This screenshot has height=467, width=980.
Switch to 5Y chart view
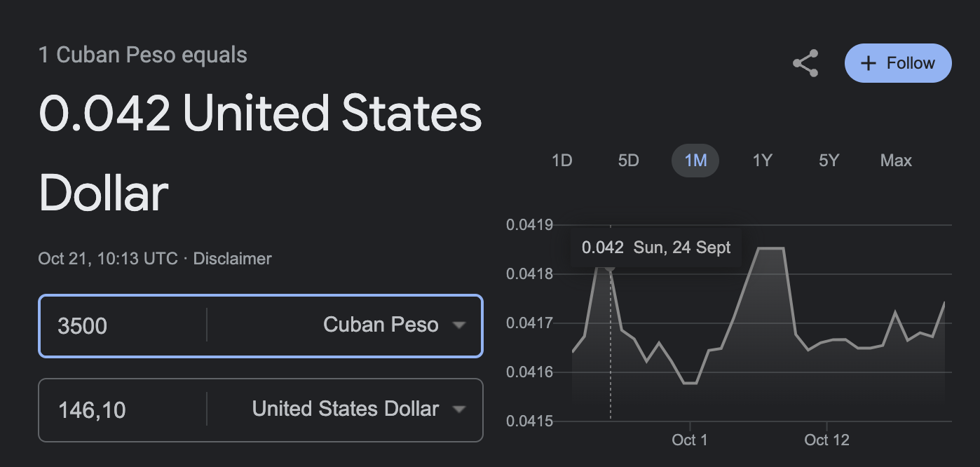pos(829,161)
